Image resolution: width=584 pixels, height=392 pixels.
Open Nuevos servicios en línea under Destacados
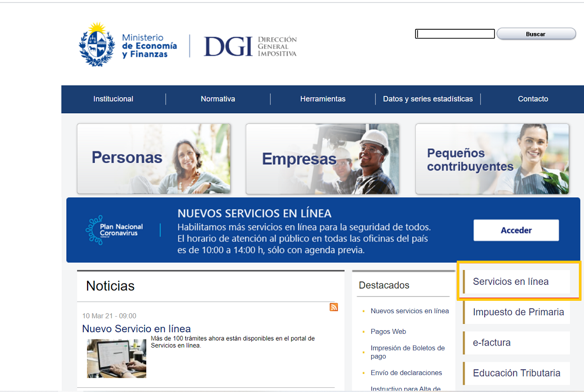[410, 311]
